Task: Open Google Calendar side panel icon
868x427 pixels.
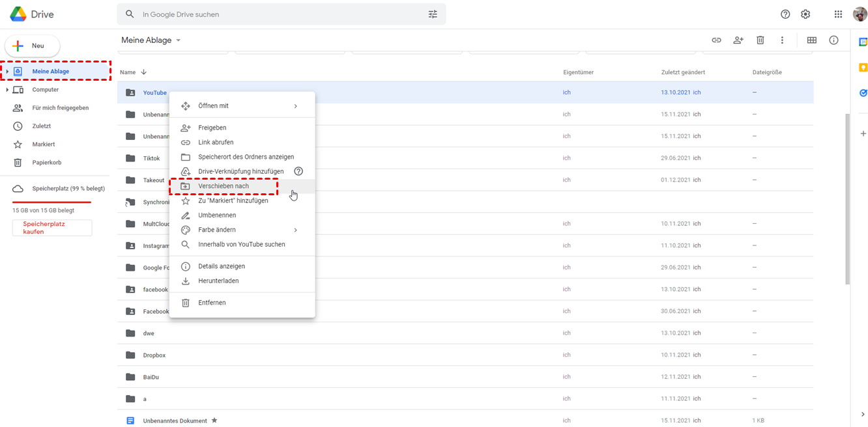Action: click(x=863, y=42)
